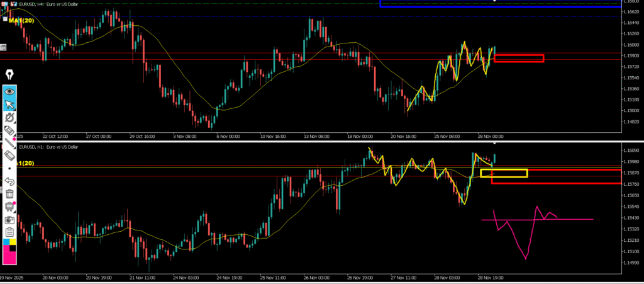Click the undo arrow icon
Viewport: 644px width, 284px height.
coord(9,181)
